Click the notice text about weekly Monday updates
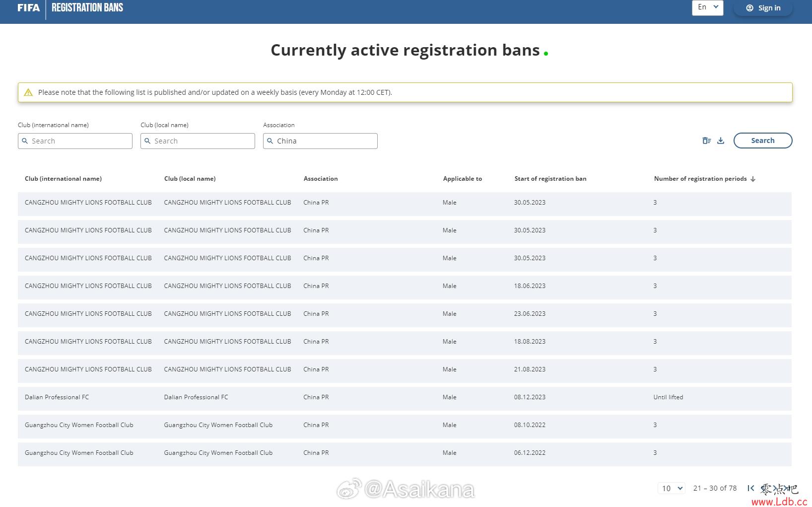Viewport: 812px width, 507px height. pyautogui.click(x=215, y=92)
